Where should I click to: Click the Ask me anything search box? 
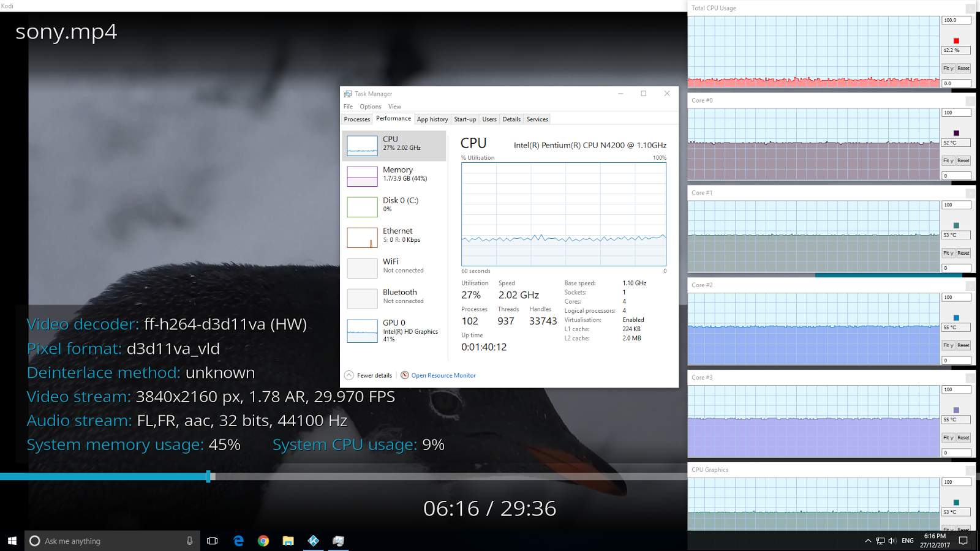112,541
